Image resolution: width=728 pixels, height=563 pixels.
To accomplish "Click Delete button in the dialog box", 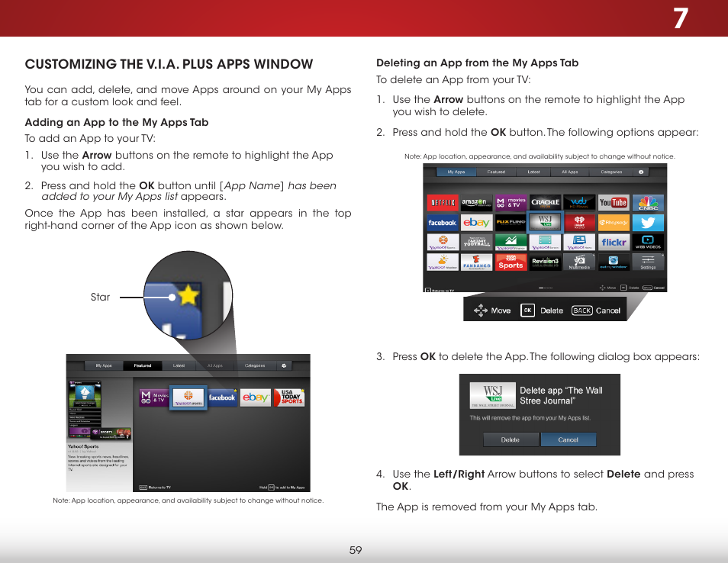I will [x=511, y=439].
